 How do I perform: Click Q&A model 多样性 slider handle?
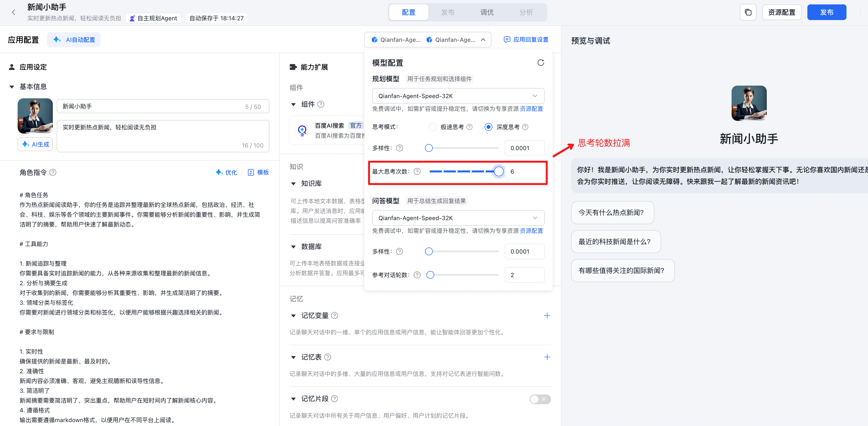(x=429, y=252)
